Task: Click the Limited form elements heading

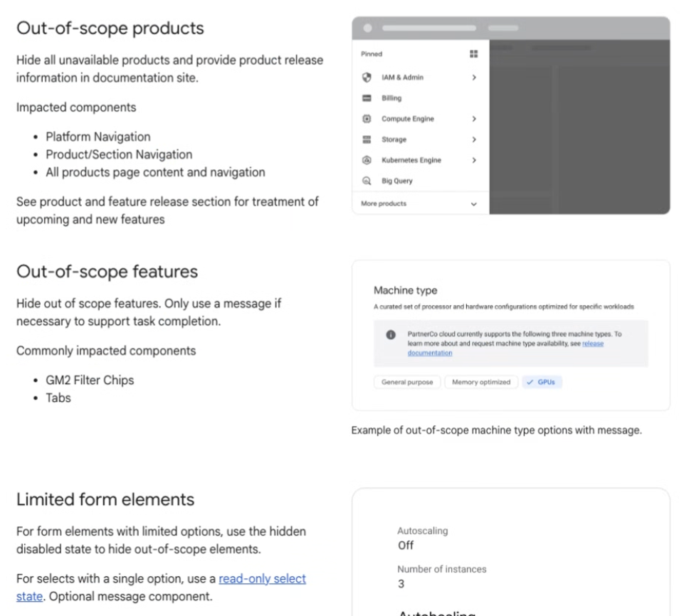Action: tap(105, 499)
